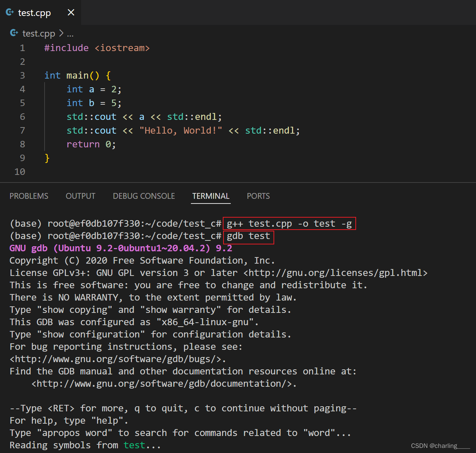476x453 pixels.
Task: Click the '#include <iostream>' code line
Action: tap(97, 48)
